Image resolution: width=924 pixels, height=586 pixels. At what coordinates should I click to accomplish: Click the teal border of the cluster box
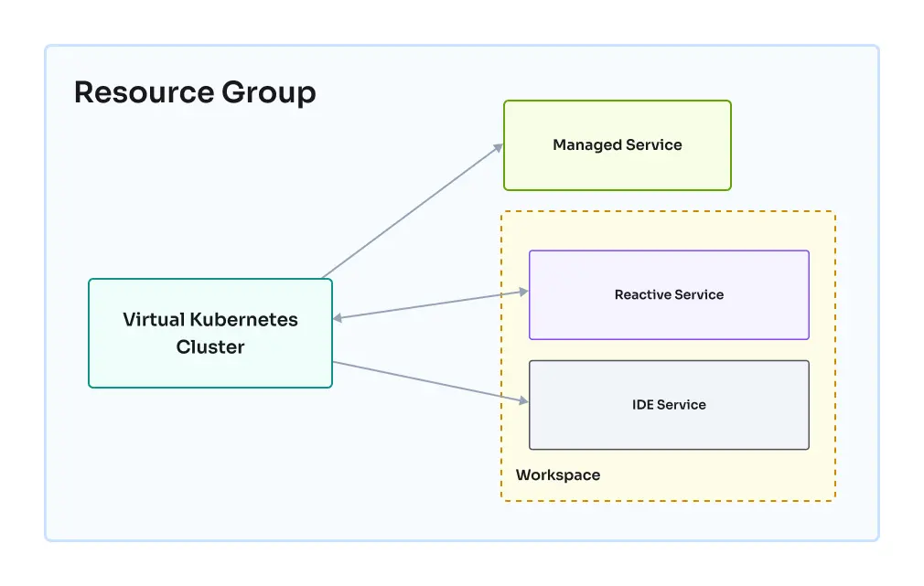(x=87, y=333)
